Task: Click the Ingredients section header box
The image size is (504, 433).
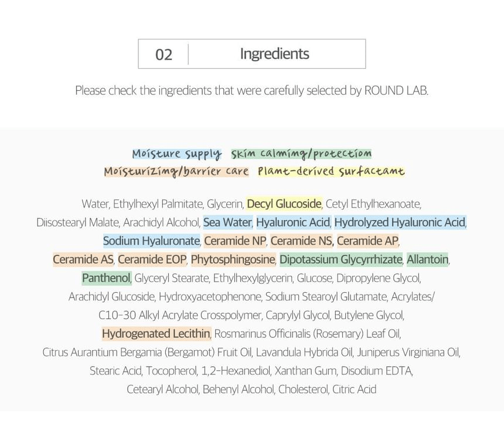Action: tap(251, 54)
